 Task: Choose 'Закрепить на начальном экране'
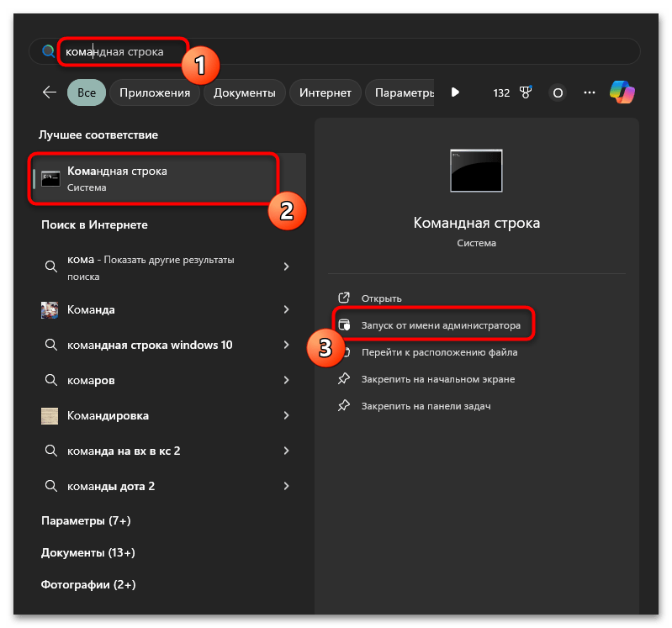438,379
